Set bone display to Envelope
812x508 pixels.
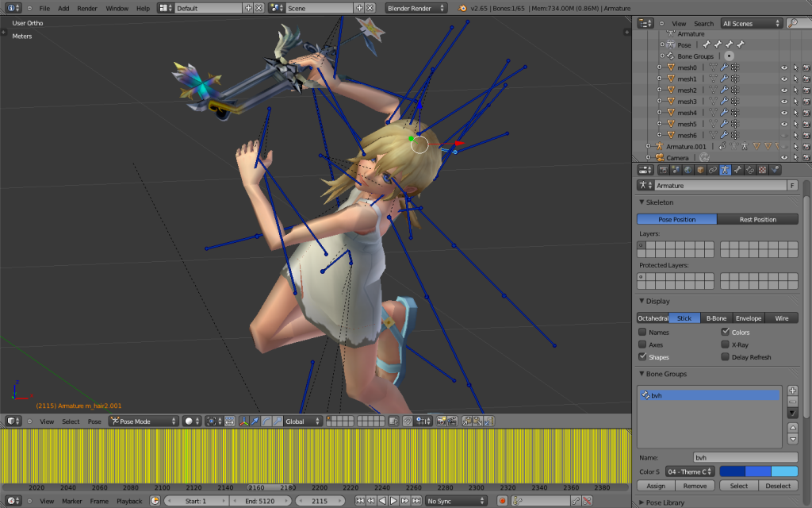click(x=749, y=318)
